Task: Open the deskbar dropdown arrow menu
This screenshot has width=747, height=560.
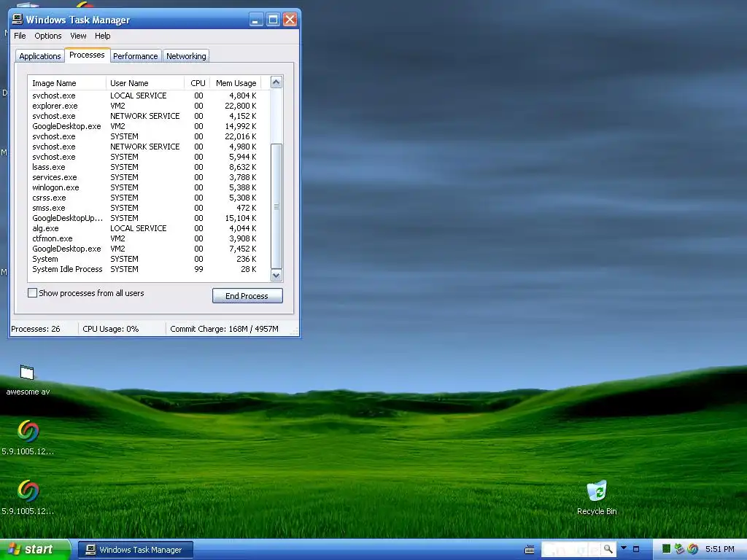Action: coord(624,548)
